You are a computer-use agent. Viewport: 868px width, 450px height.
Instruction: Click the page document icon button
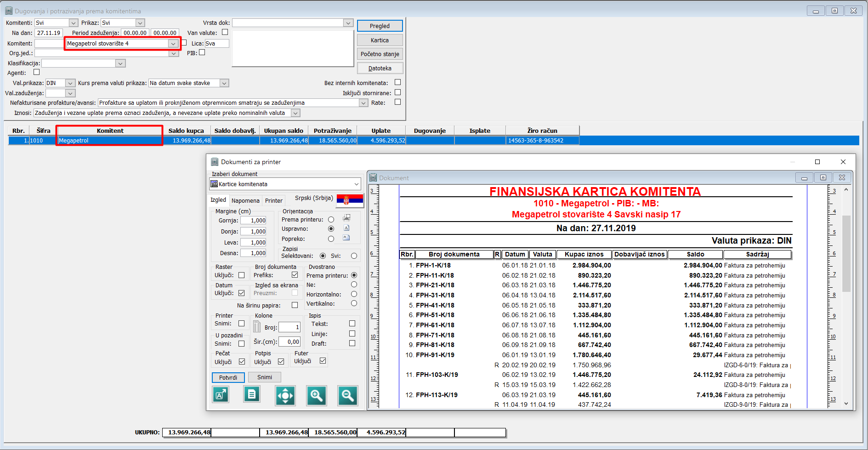(x=252, y=394)
